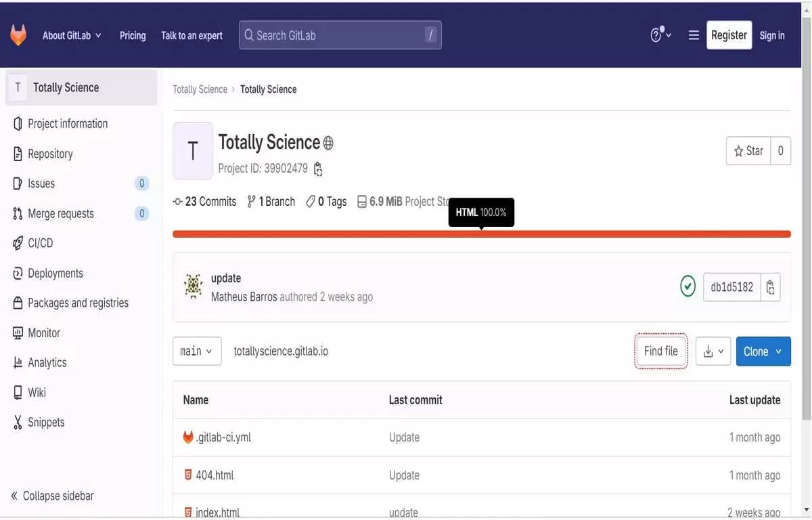Image resolution: width=812 pixels, height=520 pixels.
Task: Click the Find file button
Action: [660, 351]
